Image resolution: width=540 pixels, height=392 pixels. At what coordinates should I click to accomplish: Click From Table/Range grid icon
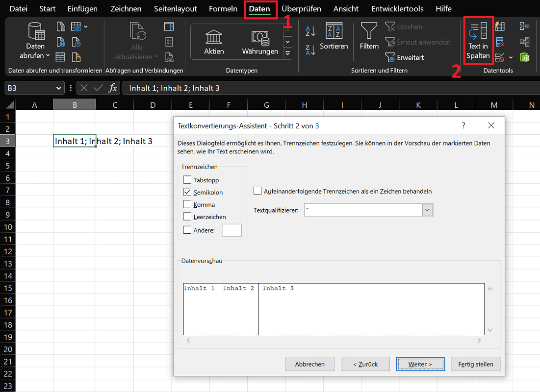(60, 57)
